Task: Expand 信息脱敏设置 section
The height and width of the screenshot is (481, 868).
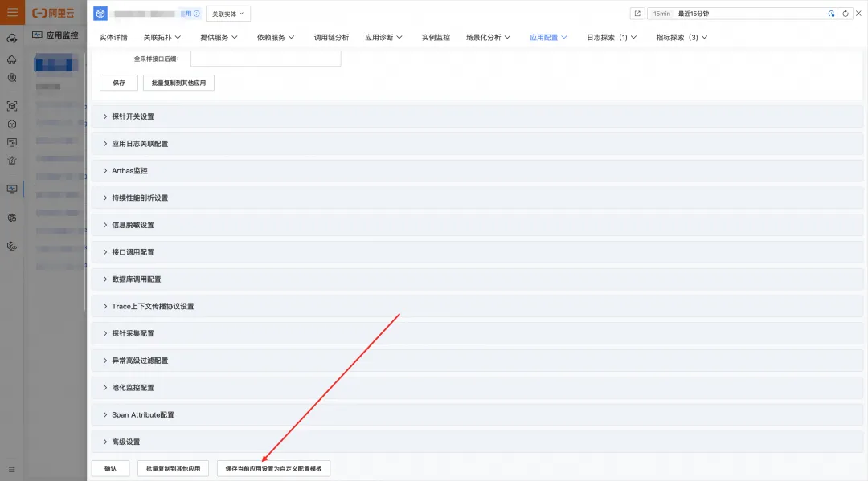Action: [x=477, y=225]
